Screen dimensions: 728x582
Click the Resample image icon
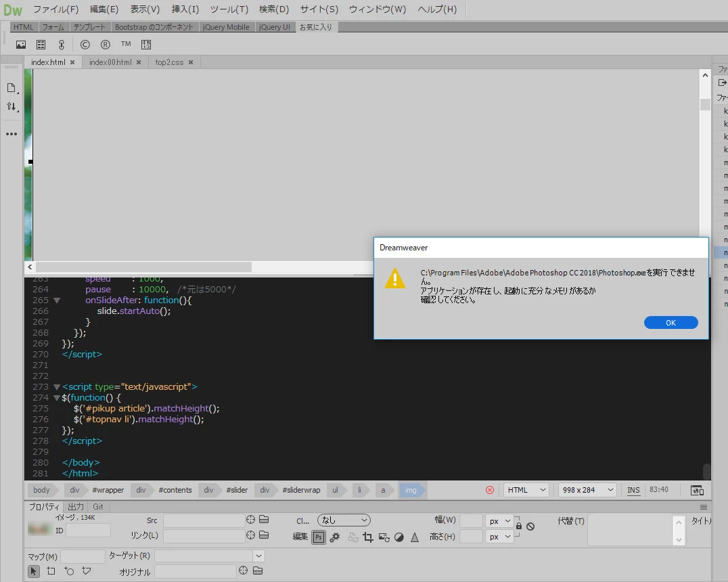pos(384,537)
